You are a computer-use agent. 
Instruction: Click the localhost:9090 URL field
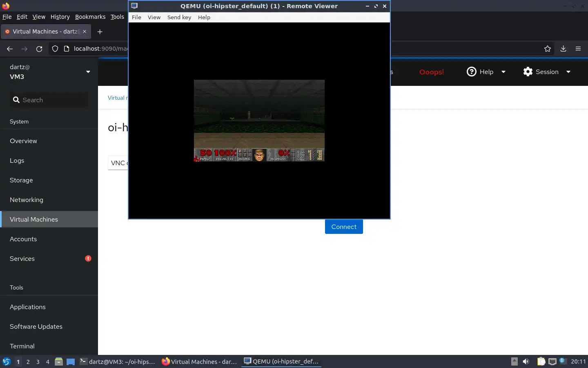pos(100,49)
